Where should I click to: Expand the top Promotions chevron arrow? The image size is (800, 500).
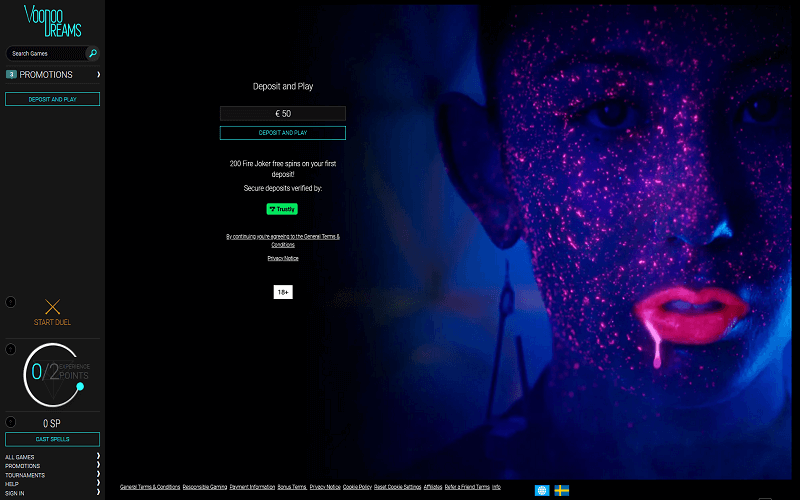coord(98,75)
